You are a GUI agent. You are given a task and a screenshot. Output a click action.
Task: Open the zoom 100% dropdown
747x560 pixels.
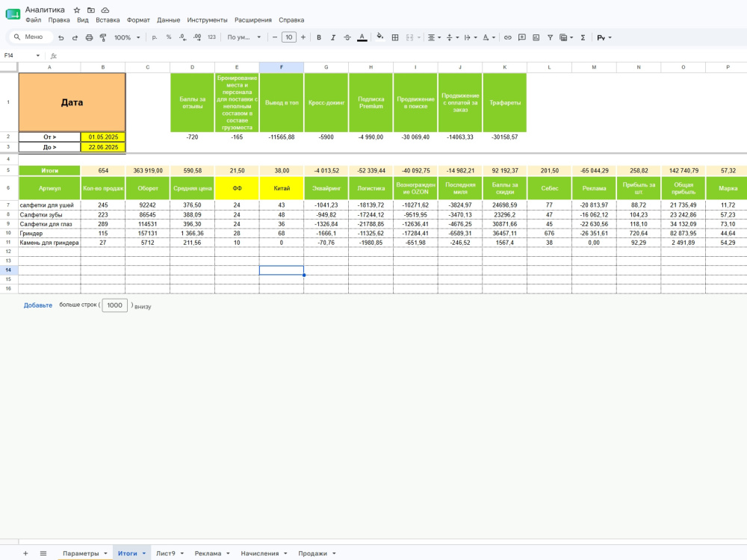pos(127,37)
